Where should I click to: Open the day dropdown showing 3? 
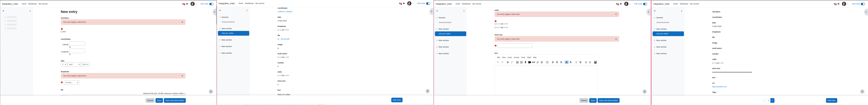(64, 64)
